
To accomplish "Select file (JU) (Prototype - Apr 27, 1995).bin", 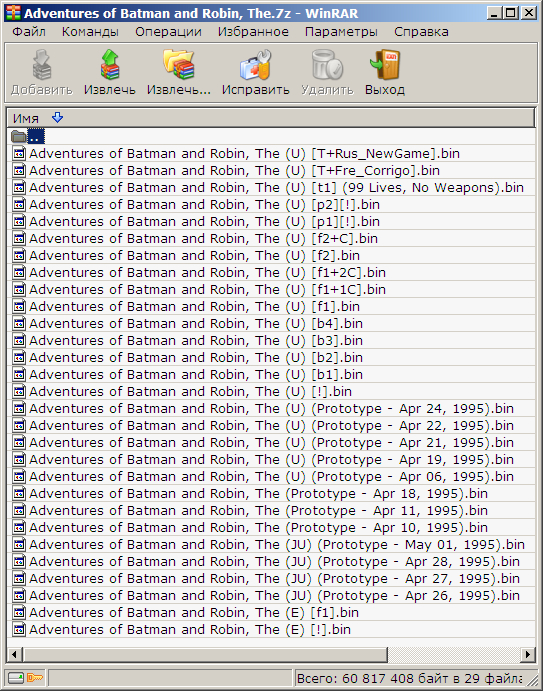I will (x=275, y=579).
